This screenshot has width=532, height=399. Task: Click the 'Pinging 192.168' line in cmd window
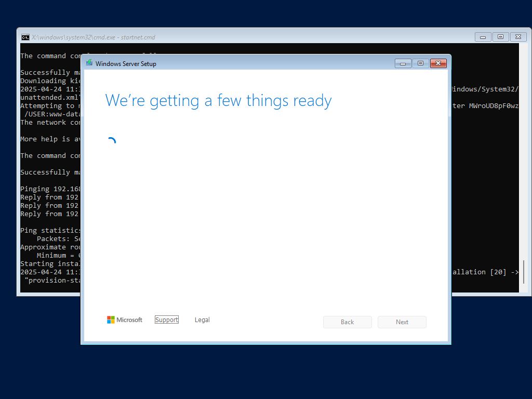50,189
